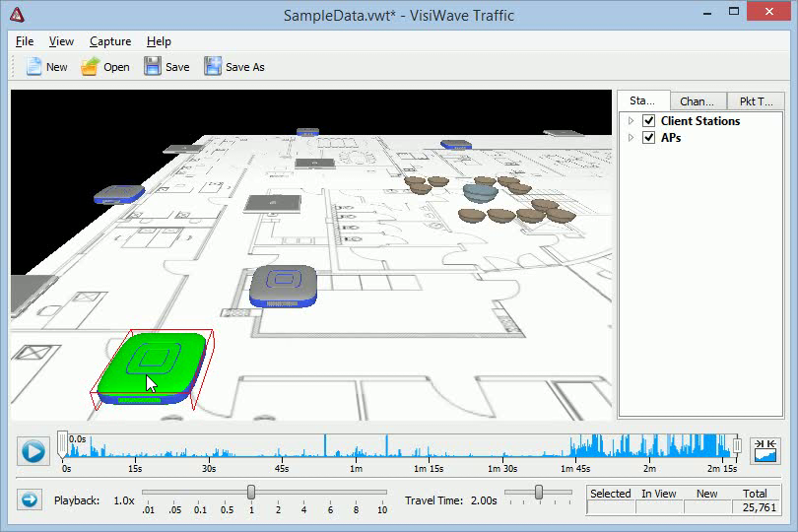Open the File menu

point(25,41)
